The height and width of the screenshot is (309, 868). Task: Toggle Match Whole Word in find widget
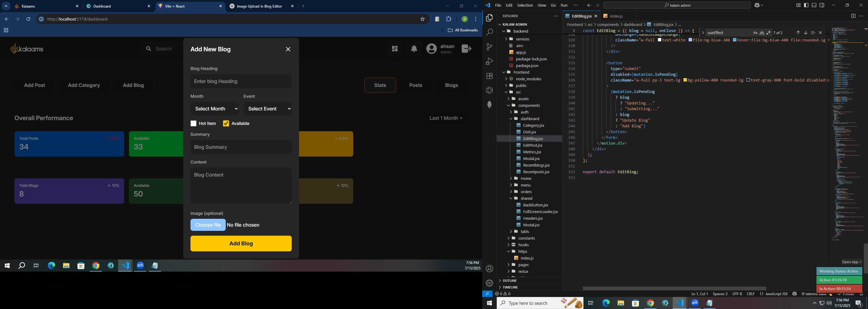pyautogui.click(x=762, y=33)
